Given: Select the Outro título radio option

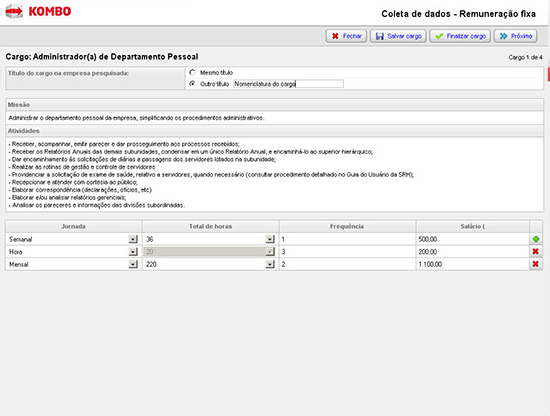Looking at the screenshot, I should 192,84.
